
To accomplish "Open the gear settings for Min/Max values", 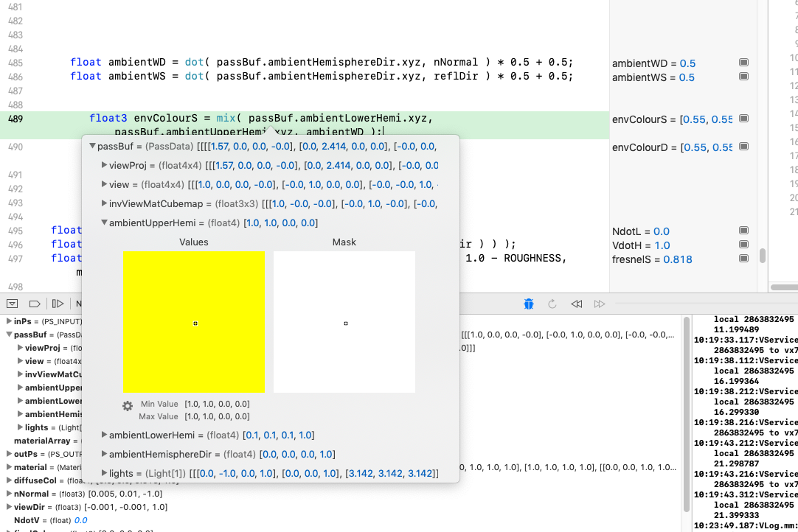I will click(128, 405).
